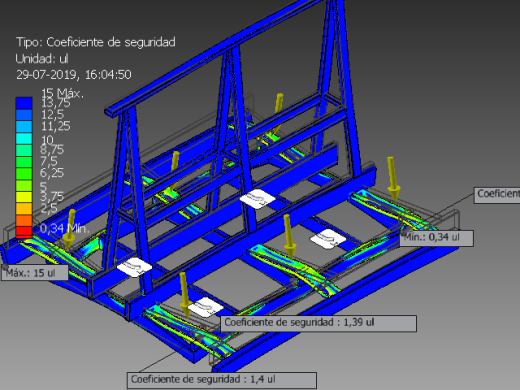The image size is (520, 390).
Task: Click the 'Tipo: Coeficiente de seguridad' text
Action: (x=96, y=42)
